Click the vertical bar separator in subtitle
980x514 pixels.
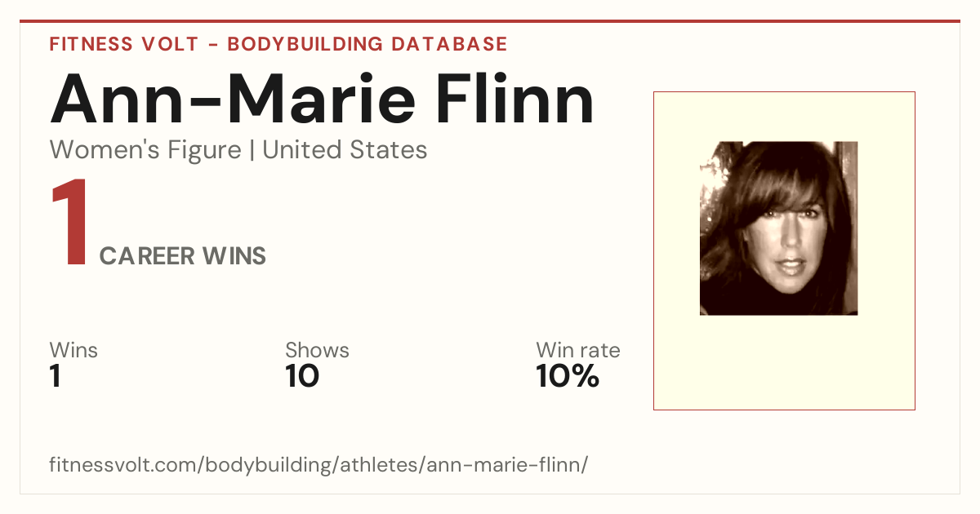point(252,150)
